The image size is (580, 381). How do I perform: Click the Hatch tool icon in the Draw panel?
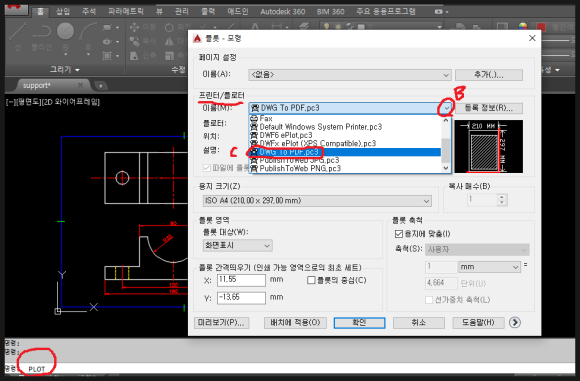point(107,56)
